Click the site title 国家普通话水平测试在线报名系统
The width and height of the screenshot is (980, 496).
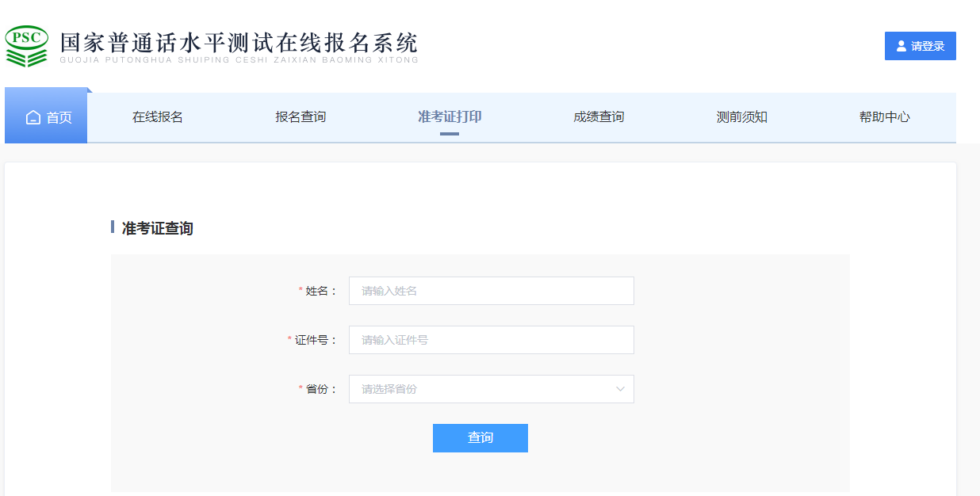239,43
